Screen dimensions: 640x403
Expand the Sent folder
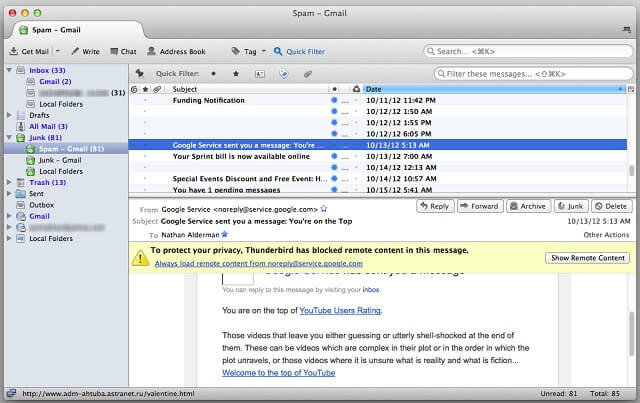click(x=9, y=194)
